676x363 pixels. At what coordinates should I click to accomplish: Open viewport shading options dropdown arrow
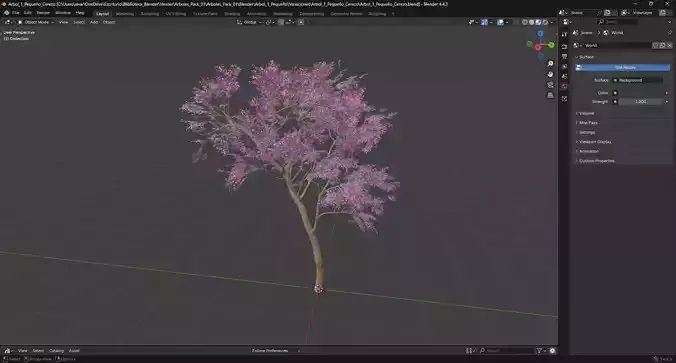coord(552,22)
